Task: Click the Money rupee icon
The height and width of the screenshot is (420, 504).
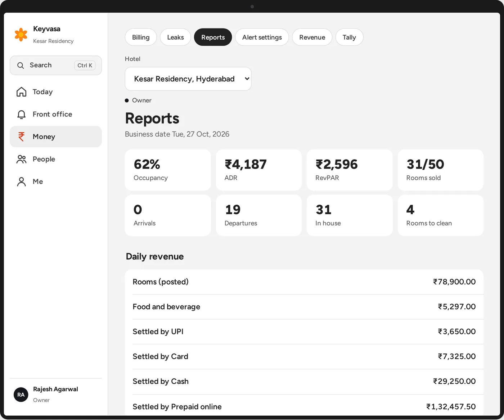Action: point(21,137)
